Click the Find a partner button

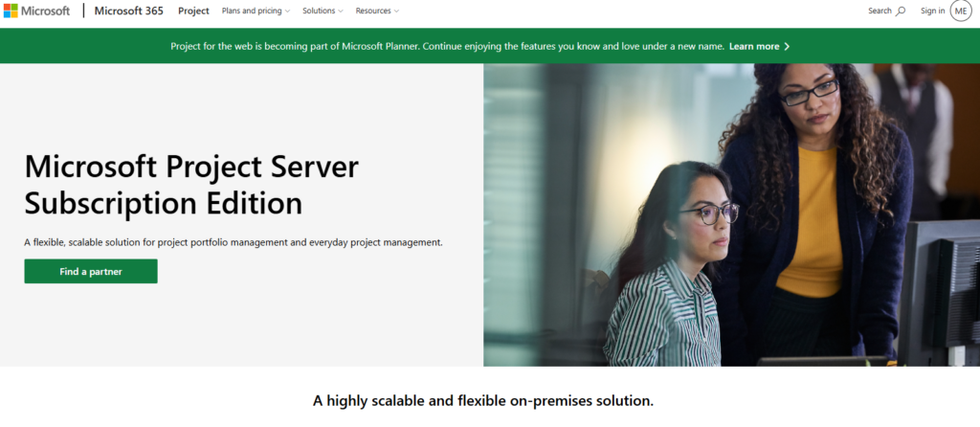pos(91,271)
